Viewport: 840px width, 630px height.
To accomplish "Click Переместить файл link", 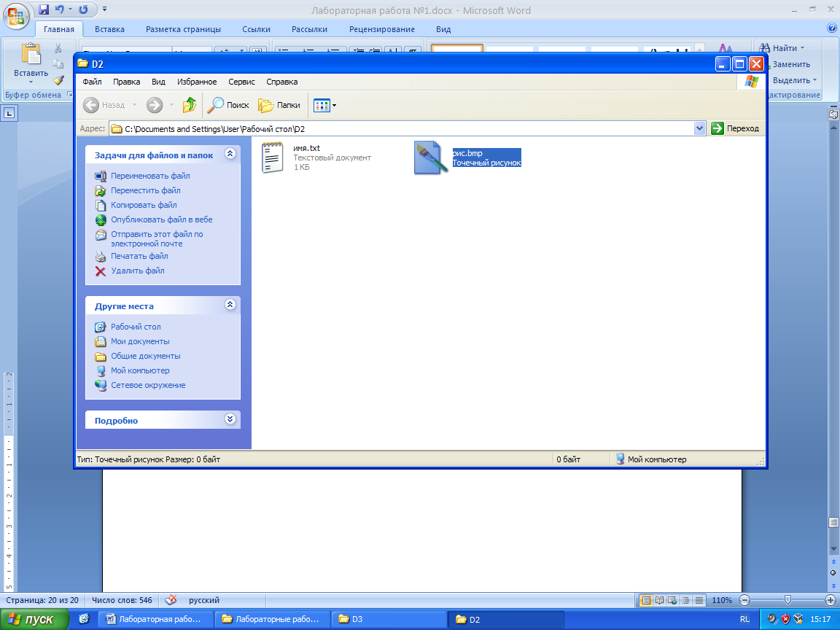I will pos(145,190).
